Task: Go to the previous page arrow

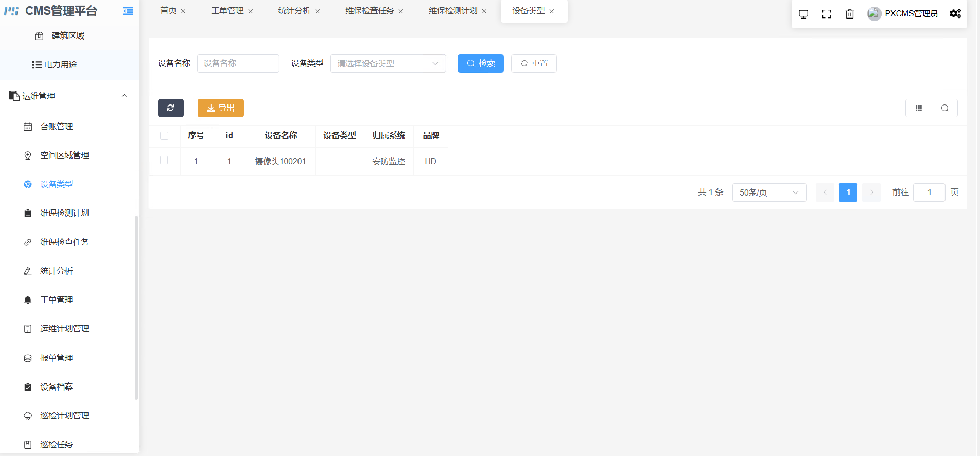Action: [825, 192]
